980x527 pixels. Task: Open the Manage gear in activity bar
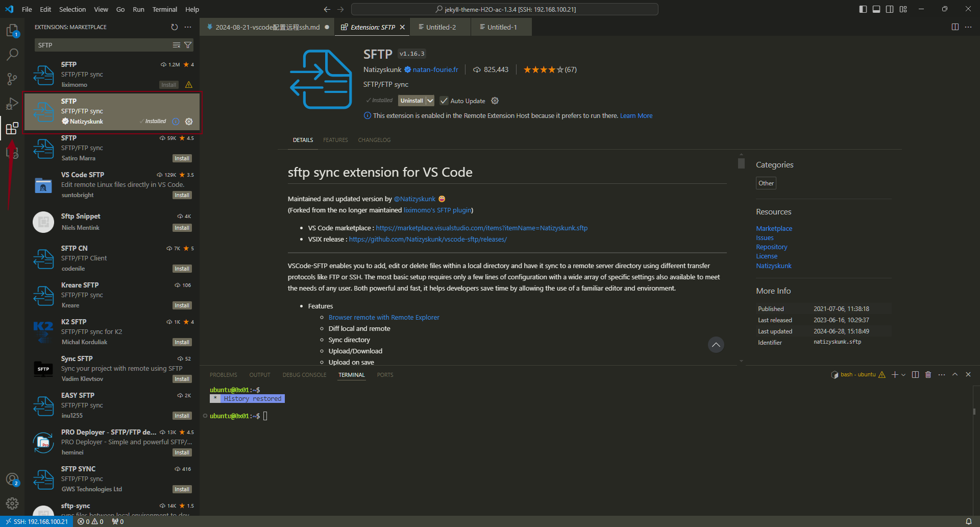12,504
